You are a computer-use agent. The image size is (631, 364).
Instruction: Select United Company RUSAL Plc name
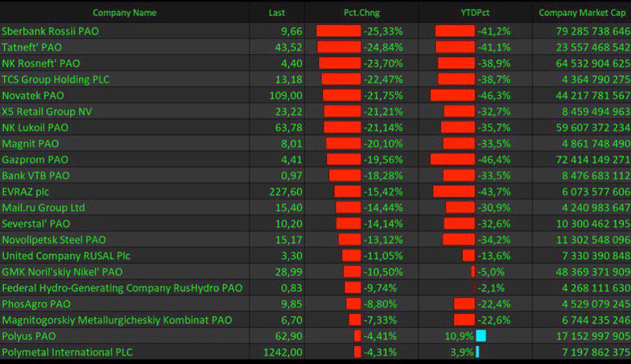tap(66, 256)
